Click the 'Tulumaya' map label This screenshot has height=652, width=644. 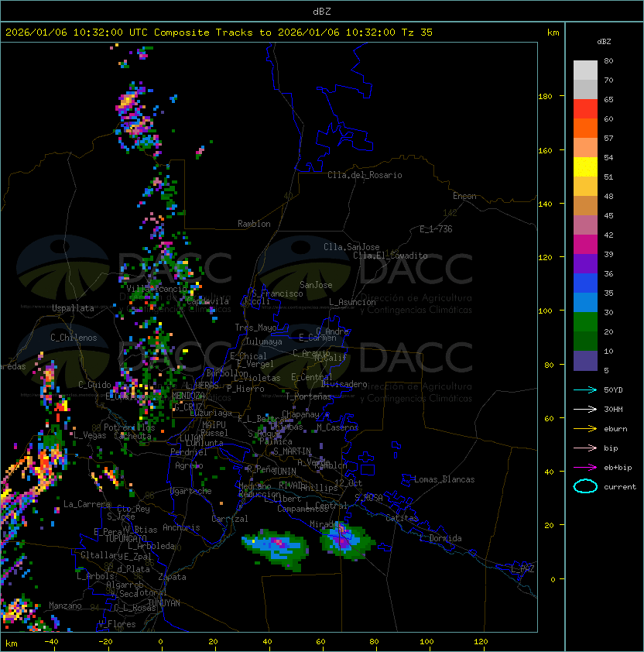tap(264, 341)
